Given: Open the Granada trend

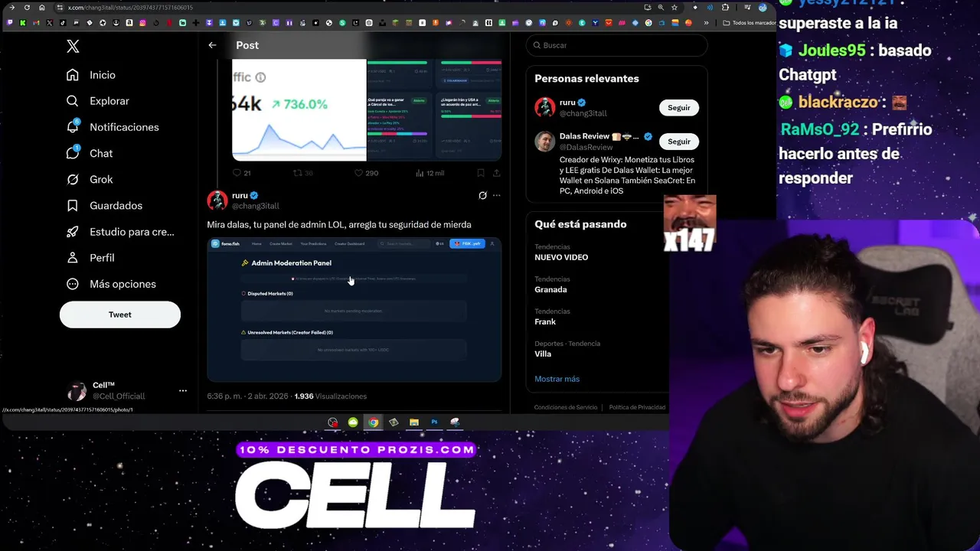Looking at the screenshot, I should [x=550, y=289].
